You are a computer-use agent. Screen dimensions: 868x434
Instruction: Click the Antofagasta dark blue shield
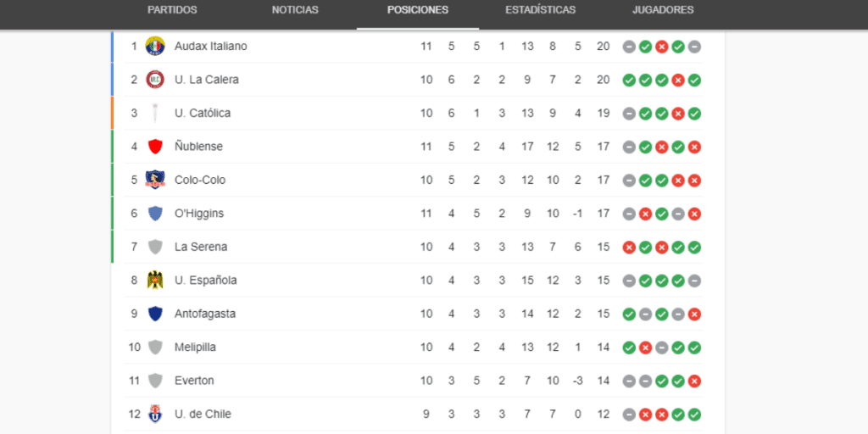click(x=155, y=314)
